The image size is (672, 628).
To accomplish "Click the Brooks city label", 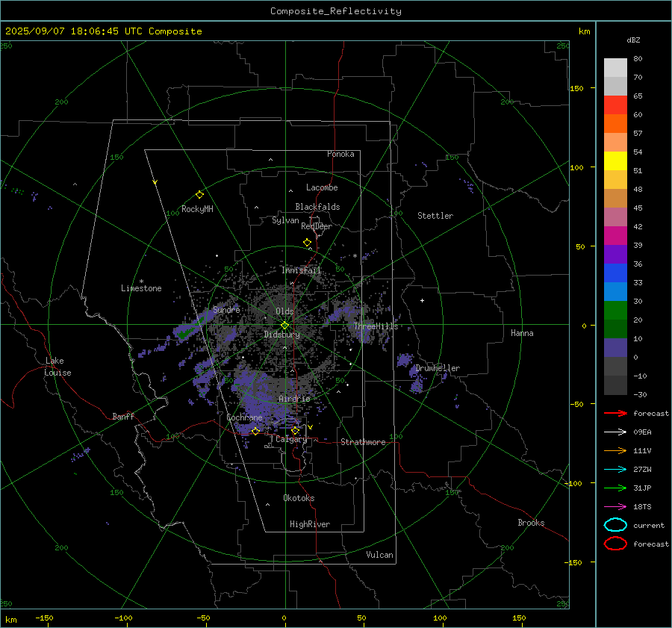I will pyautogui.click(x=531, y=523).
